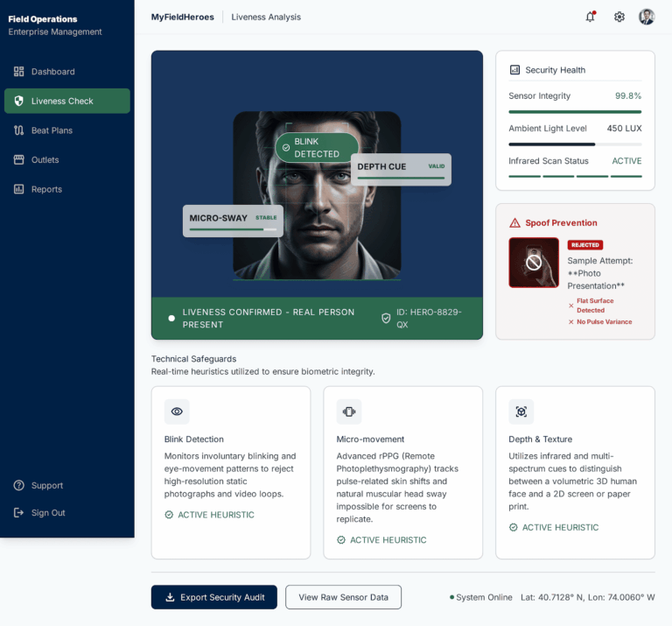Open Outlets from the sidebar
The height and width of the screenshot is (626, 672).
[x=66, y=160]
